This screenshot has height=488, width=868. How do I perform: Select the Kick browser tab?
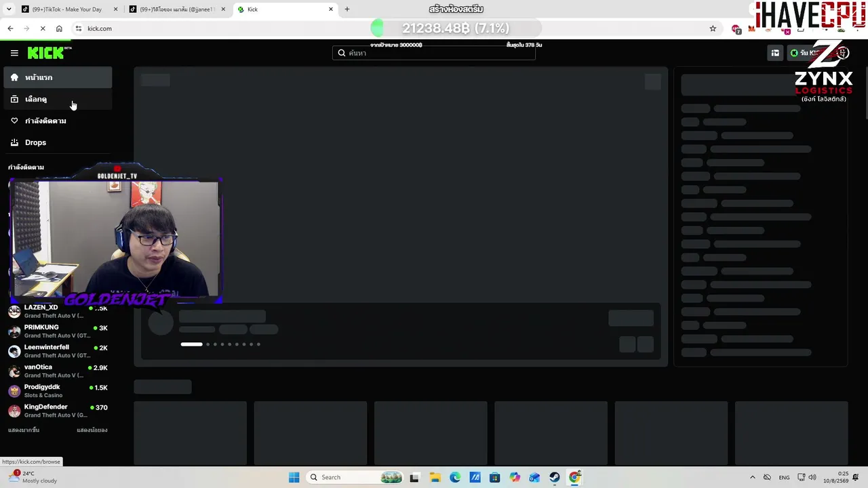coord(285,9)
